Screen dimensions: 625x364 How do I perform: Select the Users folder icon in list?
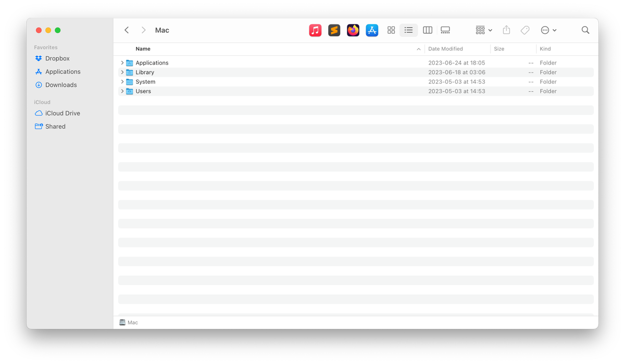(x=130, y=91)
